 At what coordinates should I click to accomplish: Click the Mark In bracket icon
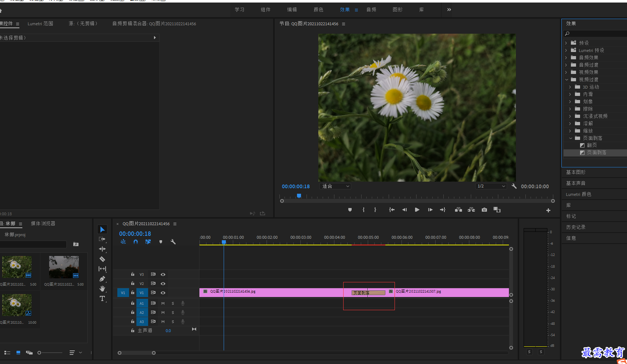click(x=363, y=210)
